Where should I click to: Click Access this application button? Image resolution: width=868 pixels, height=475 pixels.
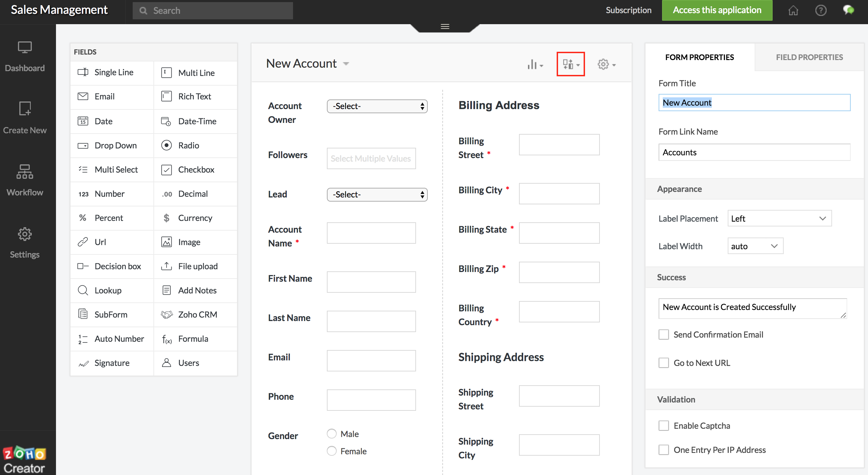point(717,10)
